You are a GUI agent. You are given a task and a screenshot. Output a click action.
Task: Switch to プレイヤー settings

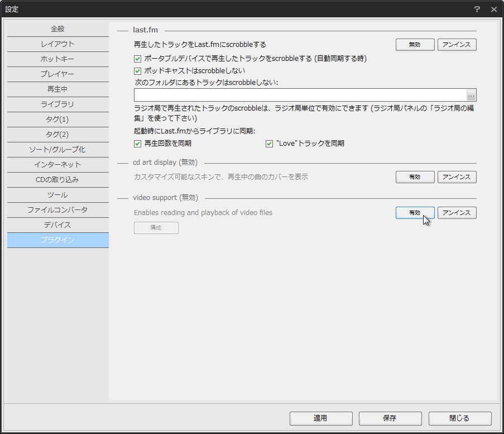pyautogui.click(x=57, y=74)
